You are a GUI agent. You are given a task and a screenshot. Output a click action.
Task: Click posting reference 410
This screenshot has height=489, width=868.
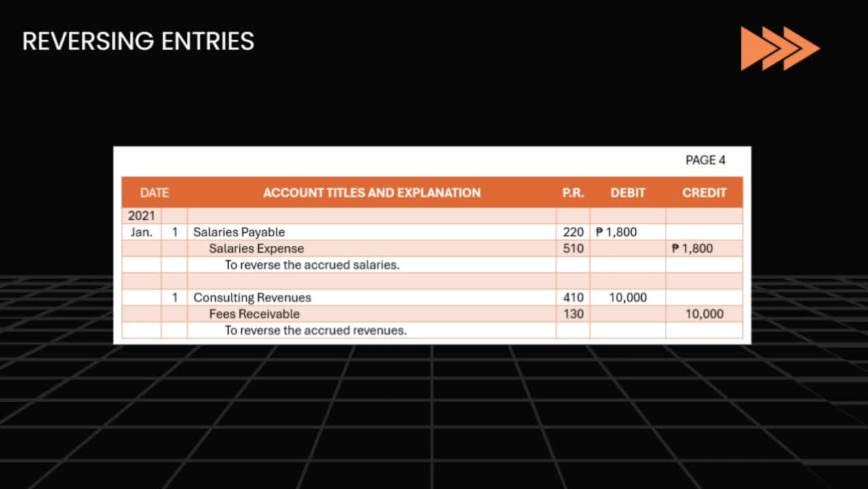(573, 297)
